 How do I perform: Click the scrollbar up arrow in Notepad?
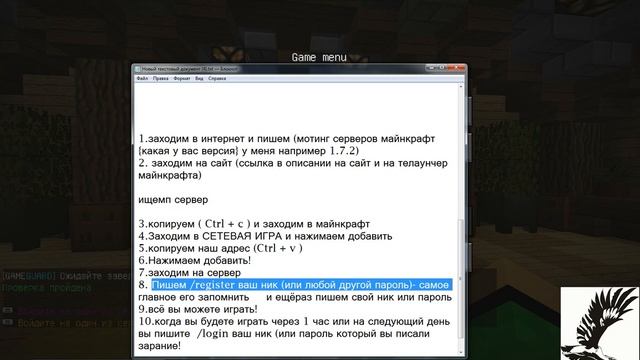[461, 87]
